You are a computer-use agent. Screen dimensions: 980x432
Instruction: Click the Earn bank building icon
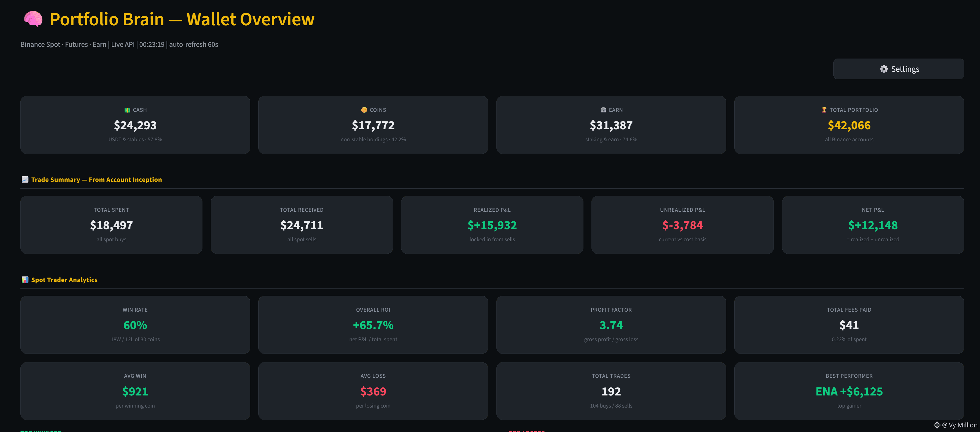[603, 110]
